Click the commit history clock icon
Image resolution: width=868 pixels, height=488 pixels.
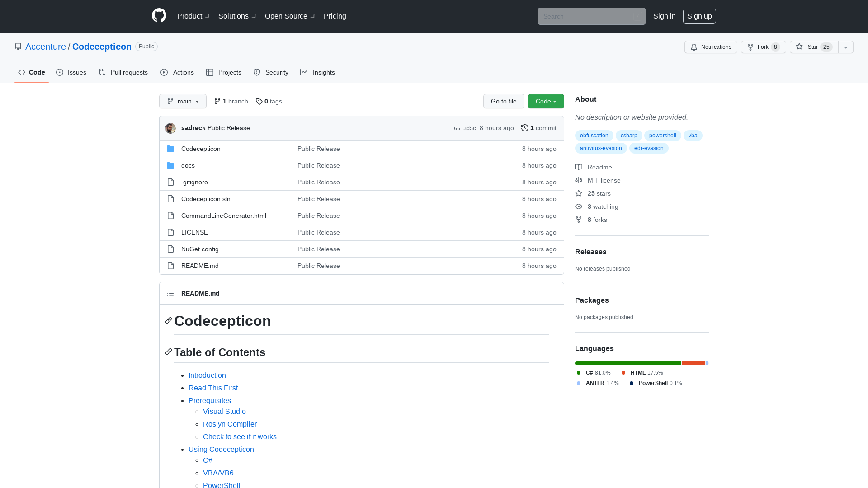tap(525, 128)
